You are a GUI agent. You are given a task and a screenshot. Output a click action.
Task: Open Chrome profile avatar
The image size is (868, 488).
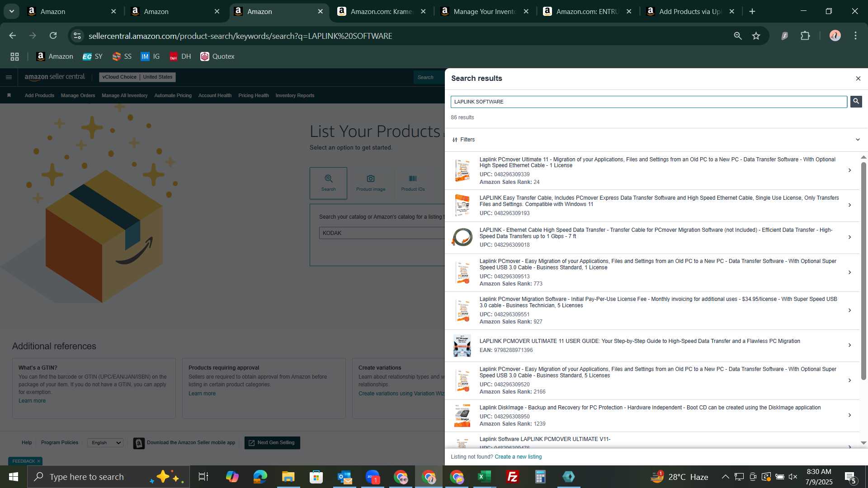click(x=835, y=36)
